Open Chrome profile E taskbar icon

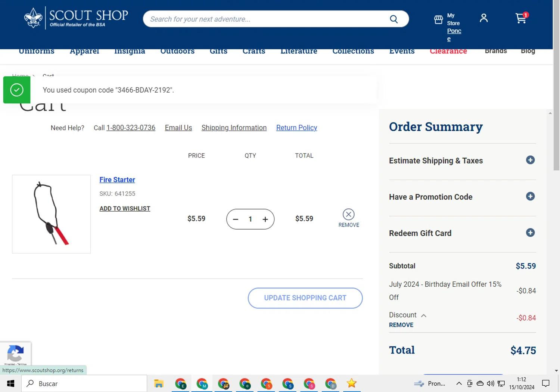pyautogui.click(x=181, y=383)
